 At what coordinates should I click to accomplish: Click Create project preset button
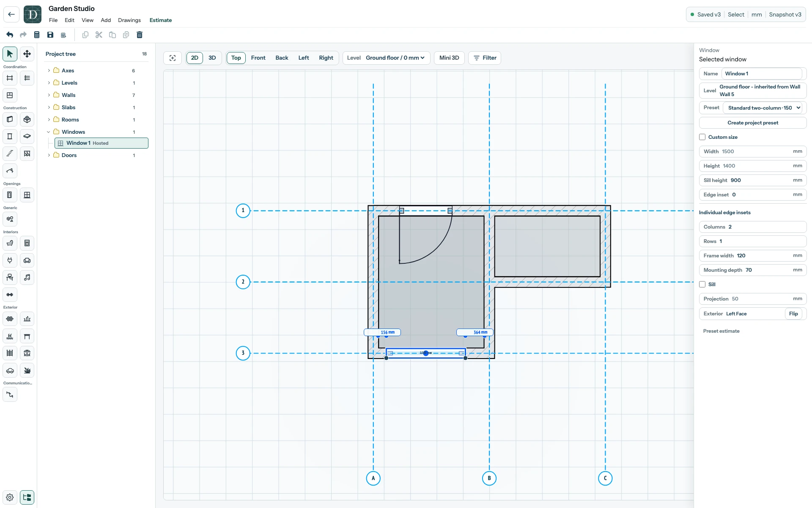[753, 123]
